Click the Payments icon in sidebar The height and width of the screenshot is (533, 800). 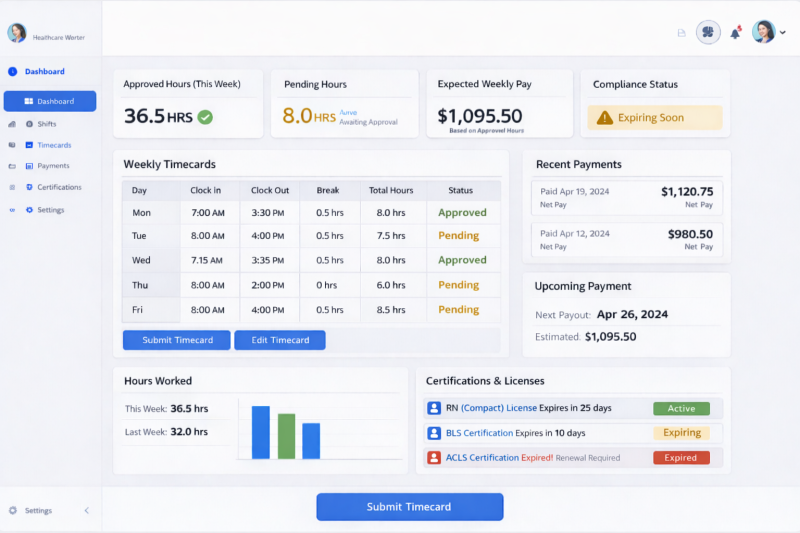coord(29,166)
